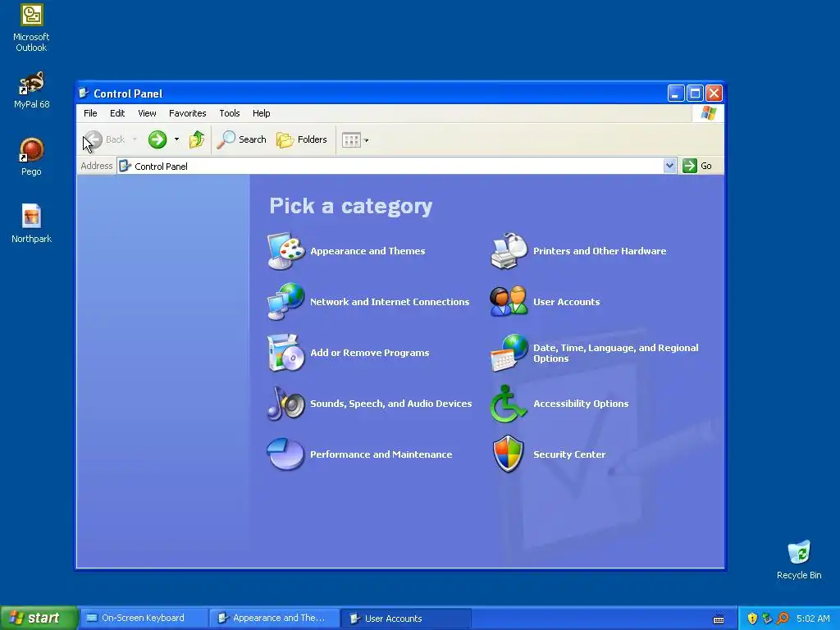Select the Recycle Bin icon
This screenshot has height=630, width=840.
pyautogui.click(x=799, y=559)
